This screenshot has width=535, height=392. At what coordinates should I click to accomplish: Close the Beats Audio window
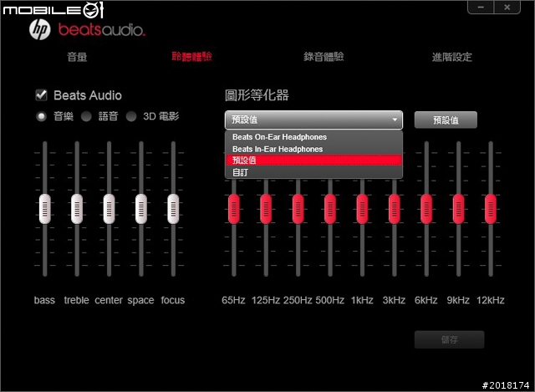pyautogui.click(x=507, y=8)
